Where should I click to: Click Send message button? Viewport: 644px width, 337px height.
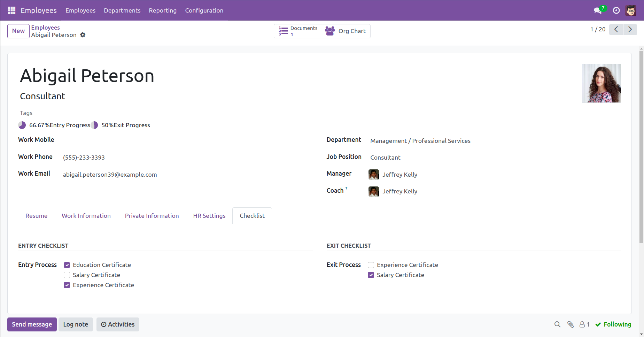click(x=32, y=324)
